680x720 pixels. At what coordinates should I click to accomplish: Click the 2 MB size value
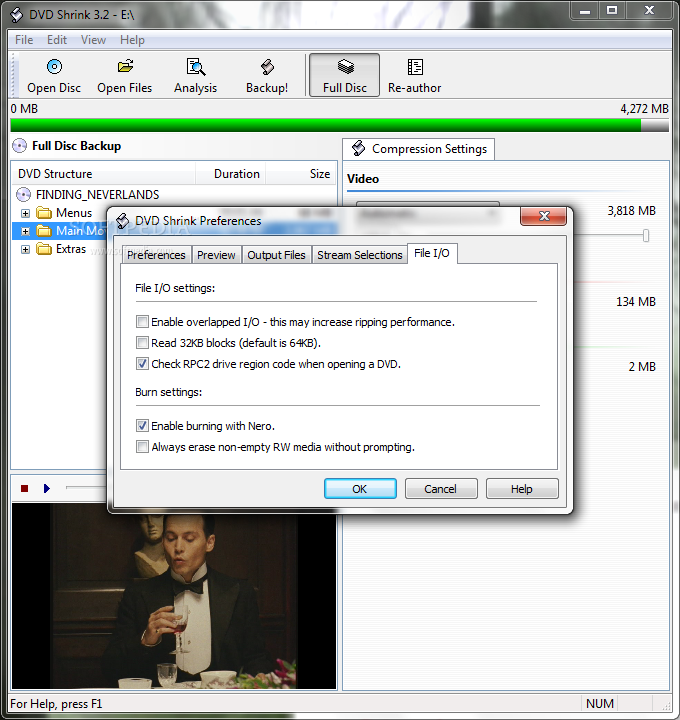[x=642, y=367]
